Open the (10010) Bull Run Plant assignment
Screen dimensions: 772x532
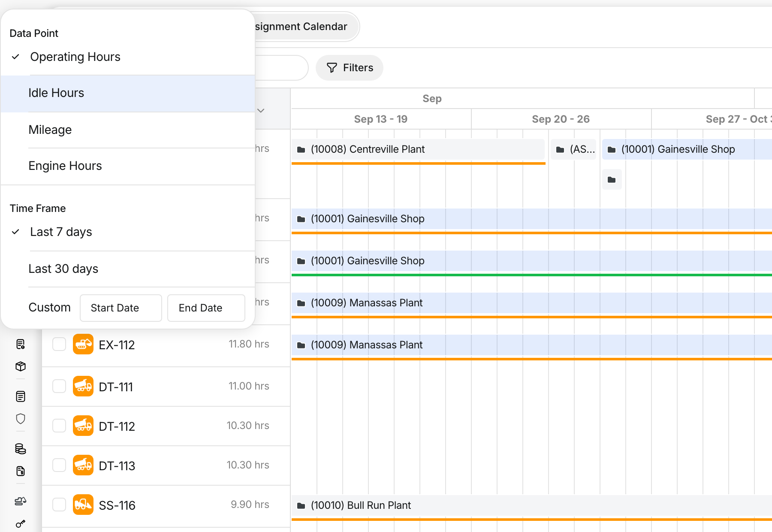(x=532, y=505)
